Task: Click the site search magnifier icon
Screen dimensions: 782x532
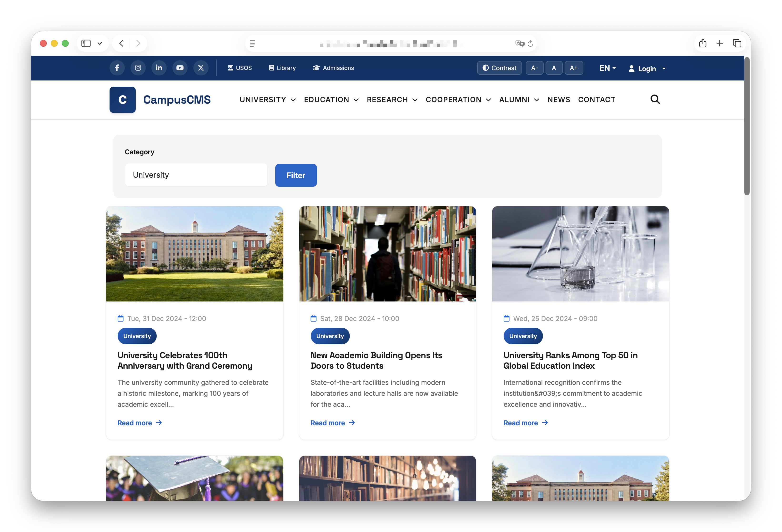Action: (x=655, y=99)
